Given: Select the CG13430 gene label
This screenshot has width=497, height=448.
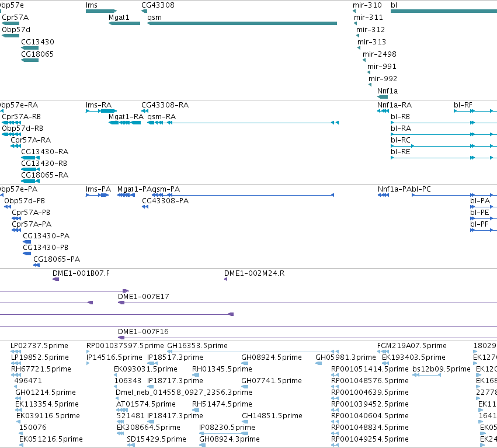Looking at the screenshot, I should click(38, 42).
